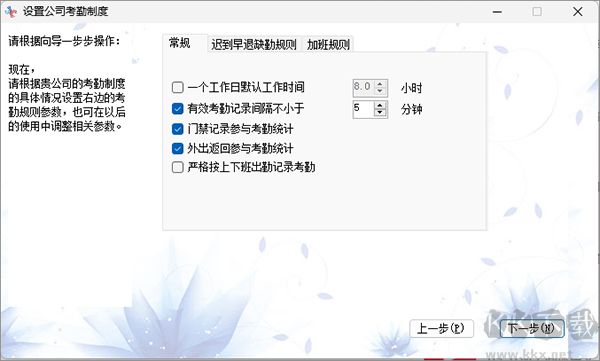
Task: Decrease the minutes interval spinner value
Action: 380,113
